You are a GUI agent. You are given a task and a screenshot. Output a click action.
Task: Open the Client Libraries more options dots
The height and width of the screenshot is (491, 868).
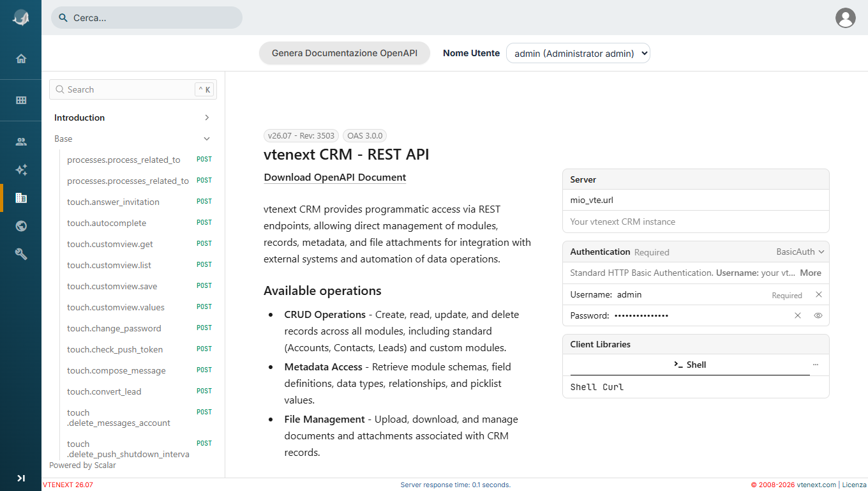816,365
